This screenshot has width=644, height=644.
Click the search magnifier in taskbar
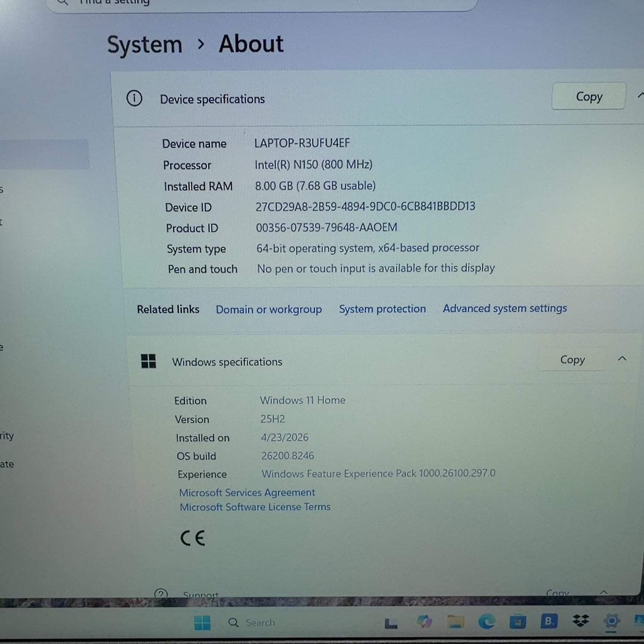tap(233, 623)
